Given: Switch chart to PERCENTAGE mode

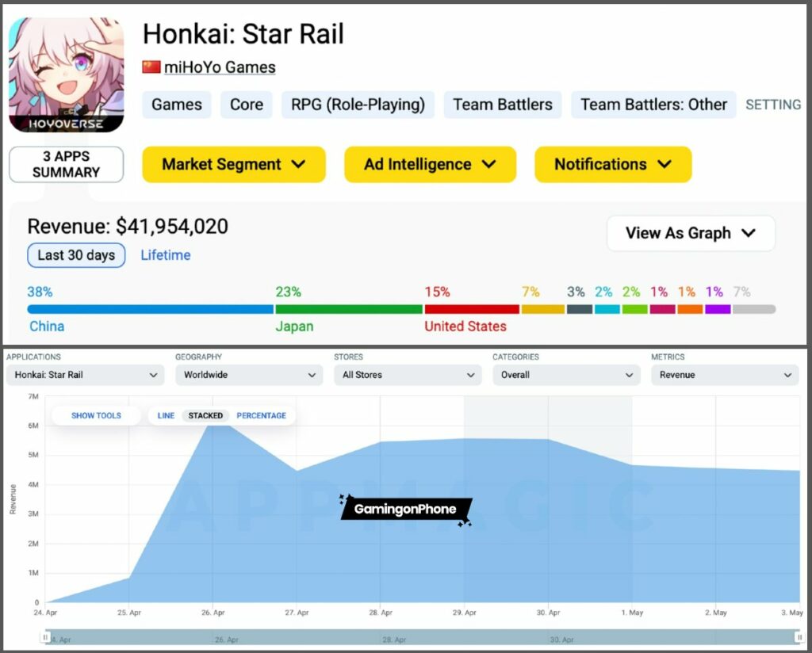Looking at the screenshot, I should pyautogui.click(x=261, y=415).
